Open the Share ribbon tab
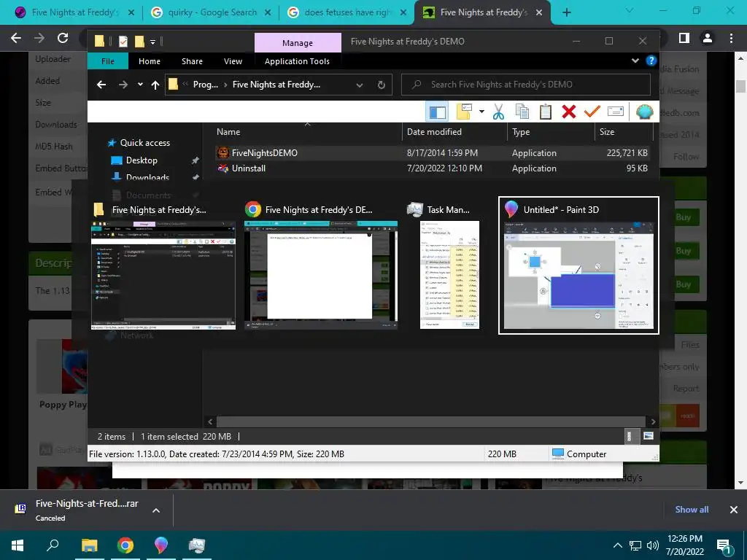 pyautogui.click(x=192, y=61)
